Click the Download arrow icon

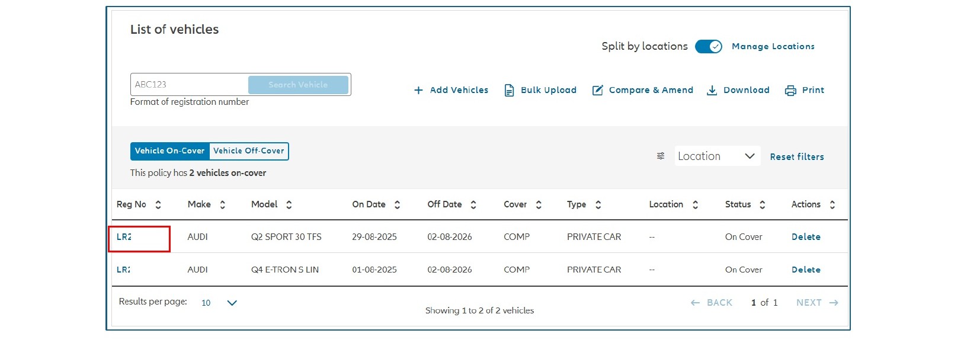click(x=712, y=90)
